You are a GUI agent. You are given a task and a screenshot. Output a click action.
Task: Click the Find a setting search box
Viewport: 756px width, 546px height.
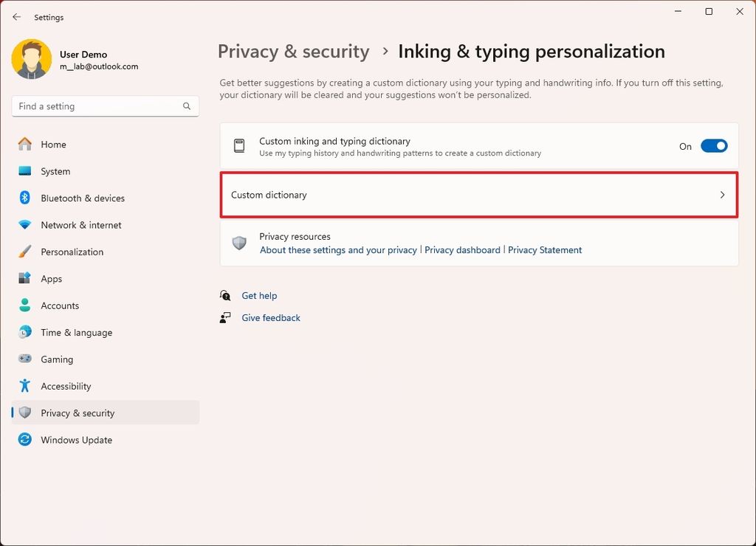[x=105, y=106]
